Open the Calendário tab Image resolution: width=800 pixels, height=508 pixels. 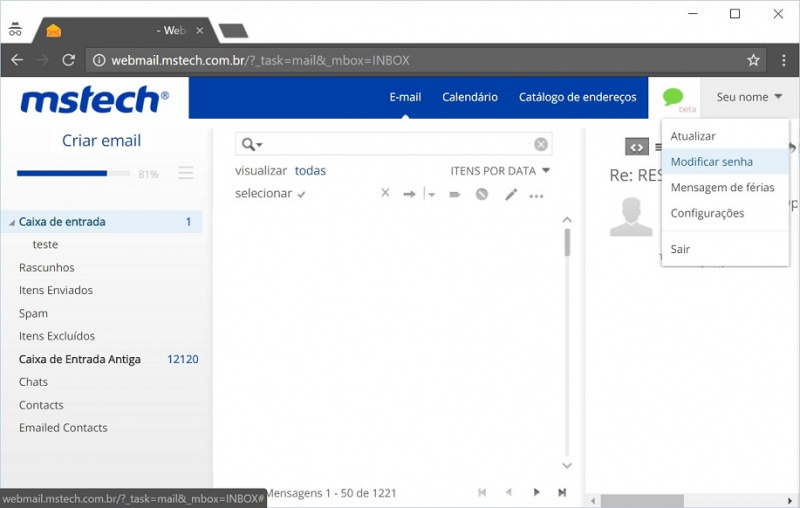coord(470,97)
